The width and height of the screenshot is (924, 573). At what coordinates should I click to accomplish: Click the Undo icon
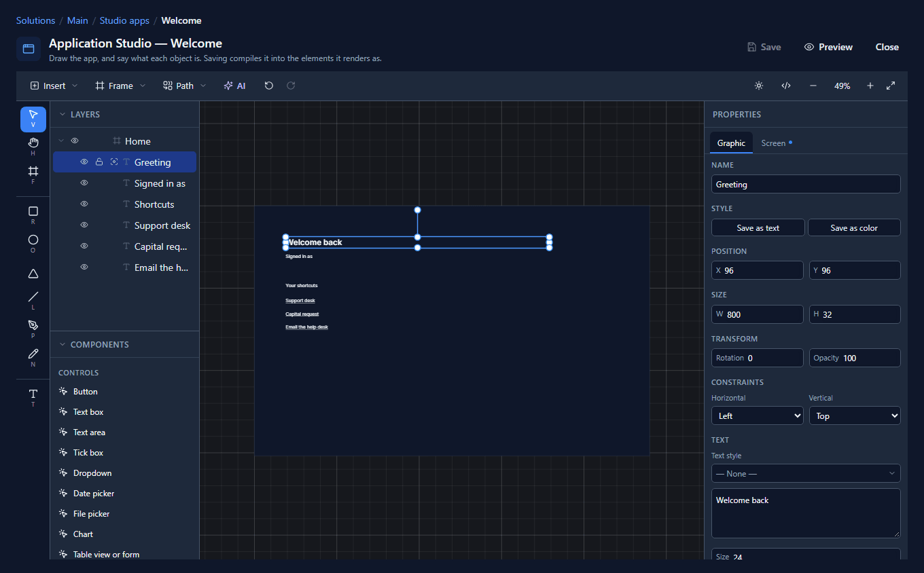(x=269, y=86)
